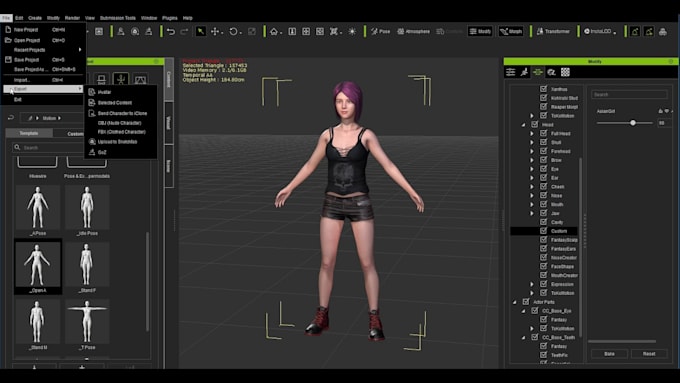Choose OBJ (Nude Character) export

[119, 123]
